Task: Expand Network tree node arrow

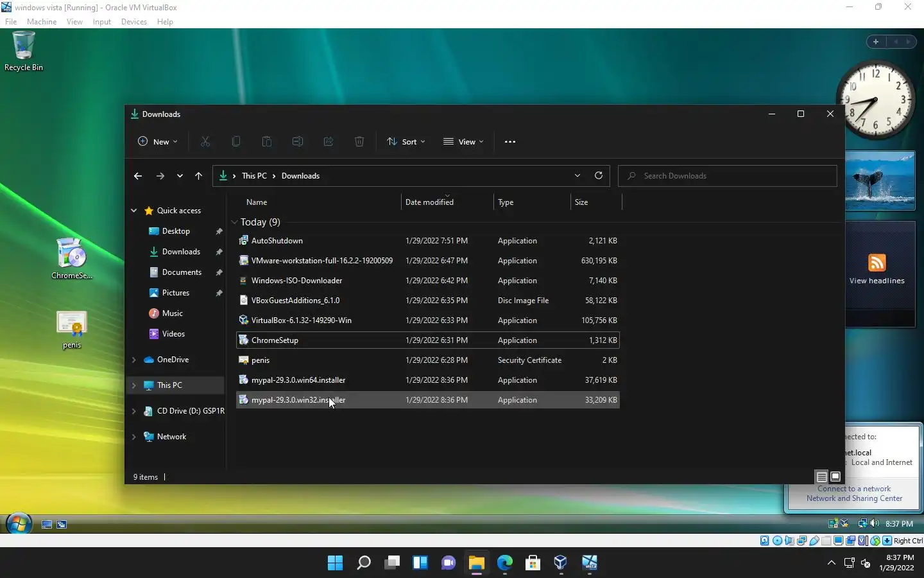Action: point(134,437)
